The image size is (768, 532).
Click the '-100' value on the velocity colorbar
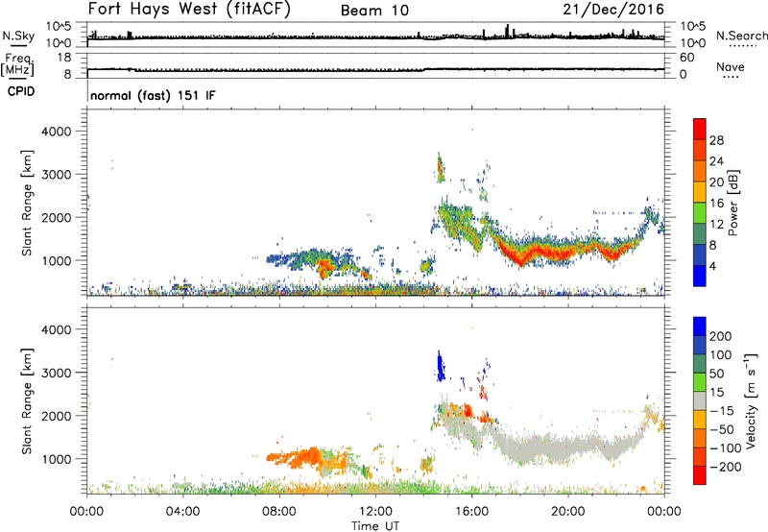pyautogui.click(x=726, y=447)
